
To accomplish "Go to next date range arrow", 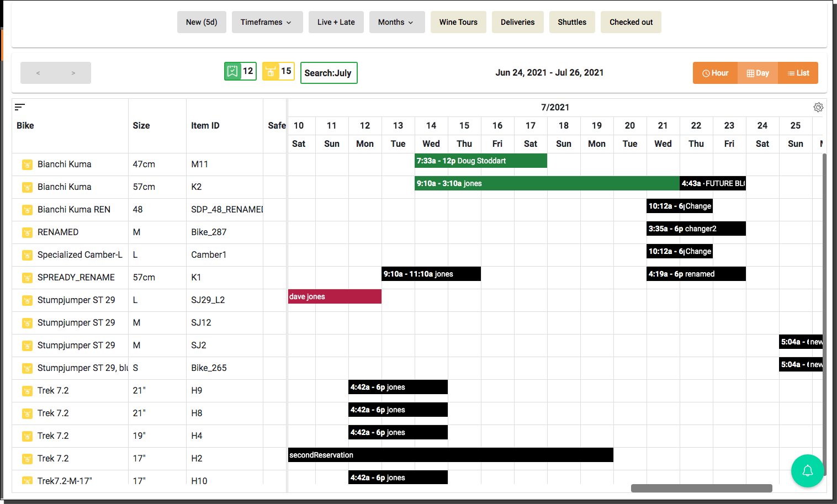I will point(73,73).
